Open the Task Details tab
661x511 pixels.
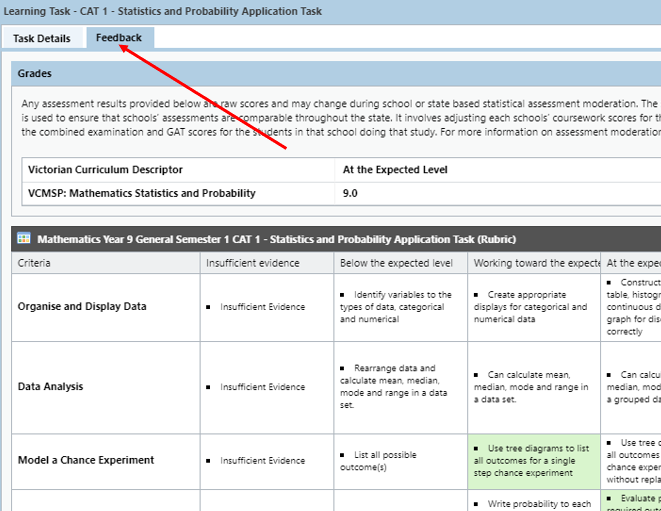click(x=42, y=38)
